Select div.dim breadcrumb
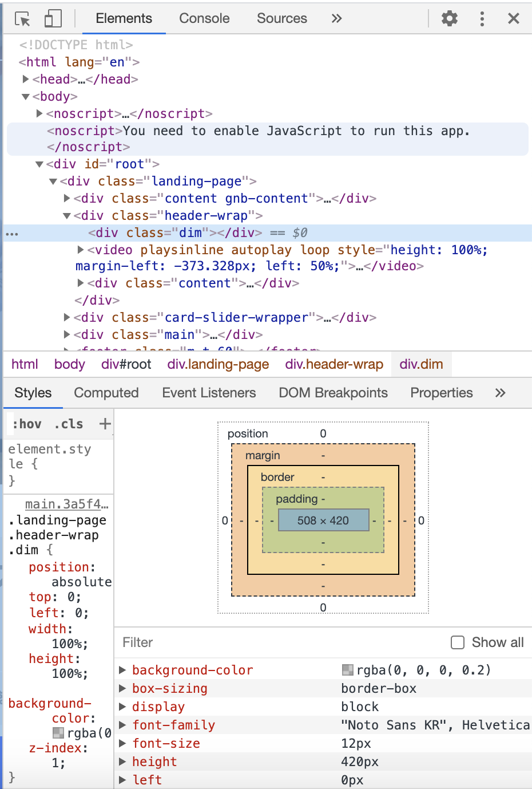Screen dimensions: 532x789 pyautogui.click(x=422, y=364)
